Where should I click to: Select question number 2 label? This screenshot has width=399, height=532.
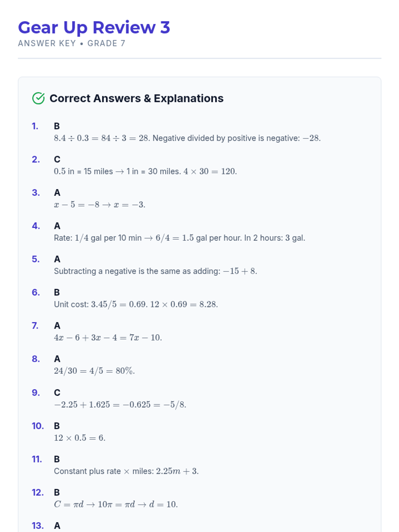pyautogui.click(x=36, y=160)
